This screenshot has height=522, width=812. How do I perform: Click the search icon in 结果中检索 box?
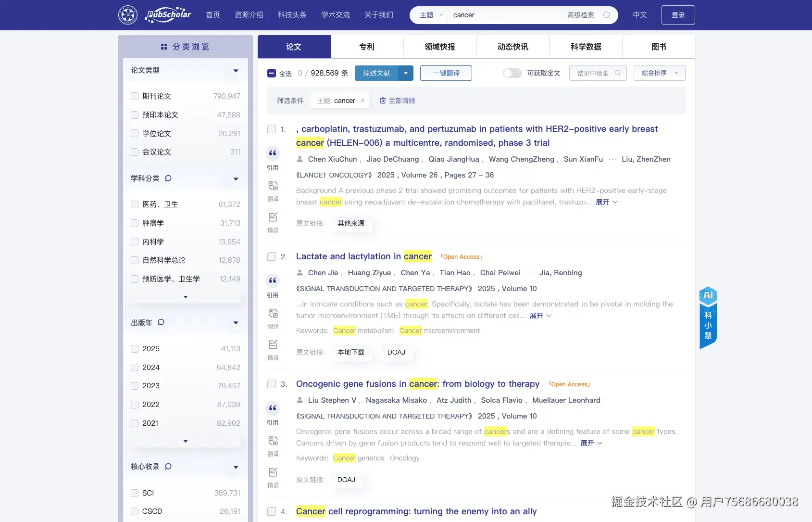tap(618, 73)
